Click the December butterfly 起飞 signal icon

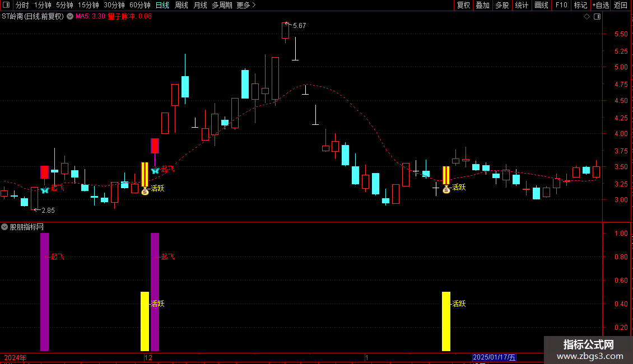point(155,171)
